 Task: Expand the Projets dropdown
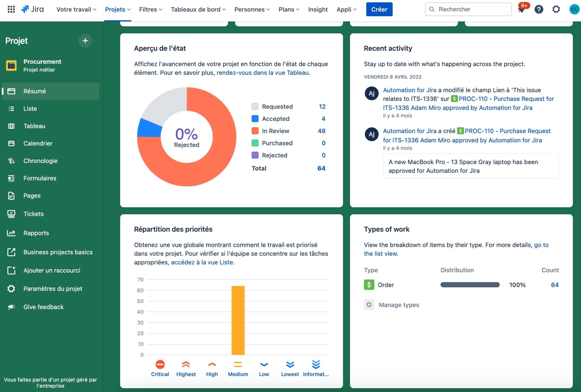tap(118, 9)
